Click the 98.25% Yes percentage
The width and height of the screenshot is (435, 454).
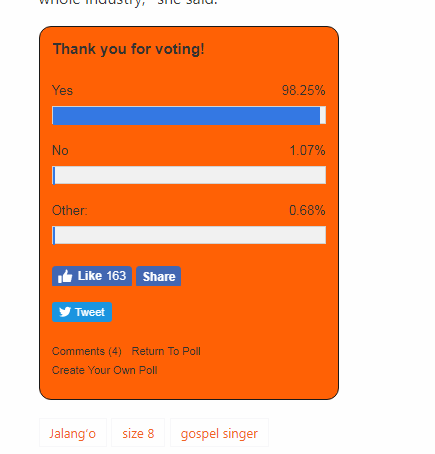pyautogui.click(x=304, y=90)
